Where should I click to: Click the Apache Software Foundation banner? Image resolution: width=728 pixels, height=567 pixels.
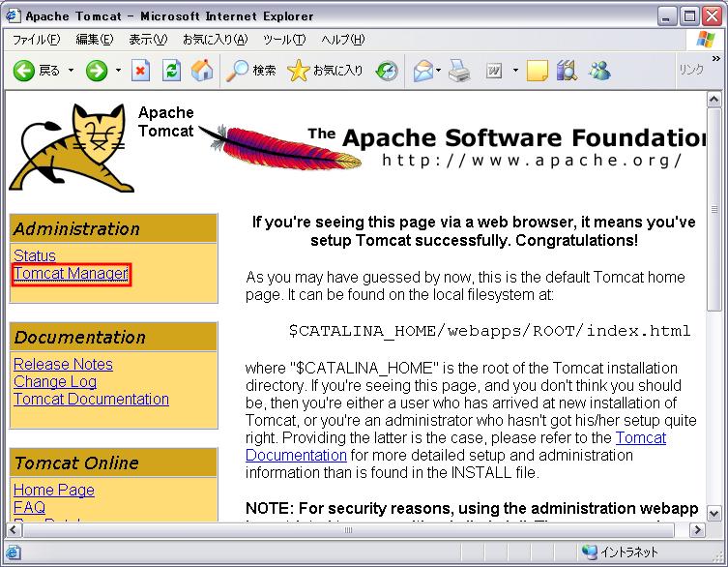pyautogui.click(x=452, y=146)
